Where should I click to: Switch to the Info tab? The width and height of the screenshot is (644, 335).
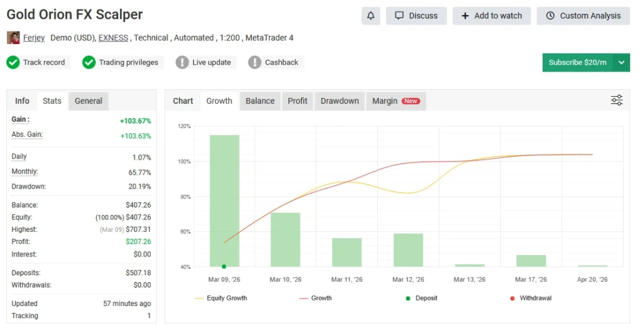coord(22,101)
